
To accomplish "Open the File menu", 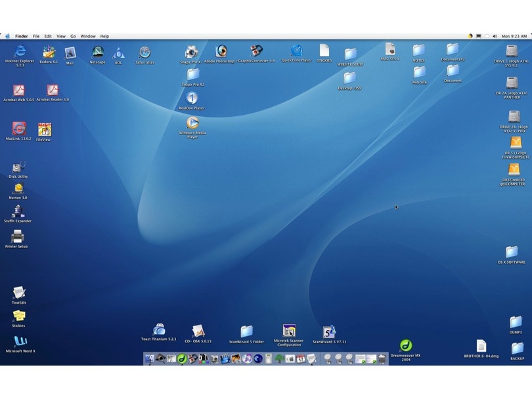I will (36, 36).
